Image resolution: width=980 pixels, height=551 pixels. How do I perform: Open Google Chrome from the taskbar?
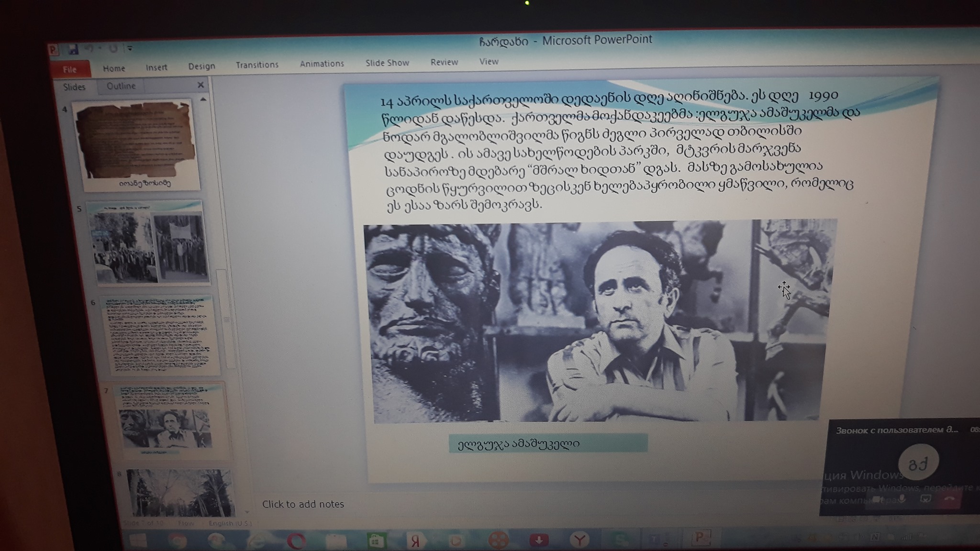coord(178,541)
